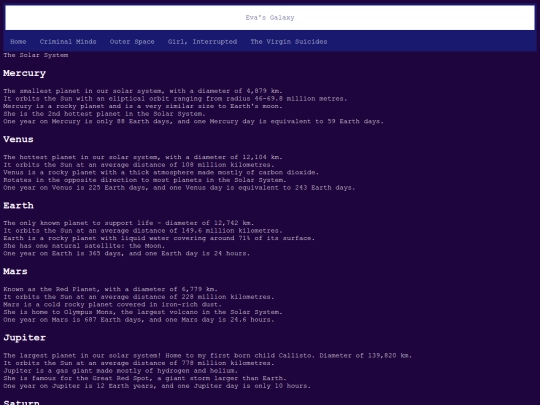Click the line about Venus's 12,104 km diameter

143,157
